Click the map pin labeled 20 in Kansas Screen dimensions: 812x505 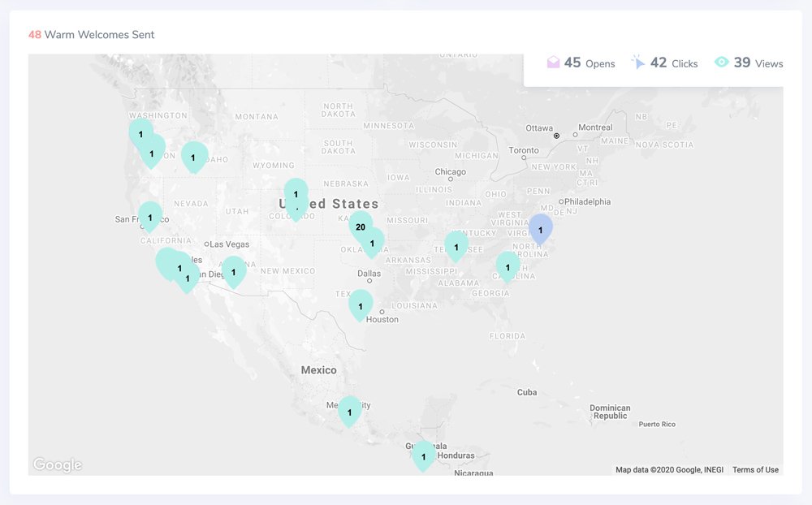pyautogui.click(x=361, y=227)
